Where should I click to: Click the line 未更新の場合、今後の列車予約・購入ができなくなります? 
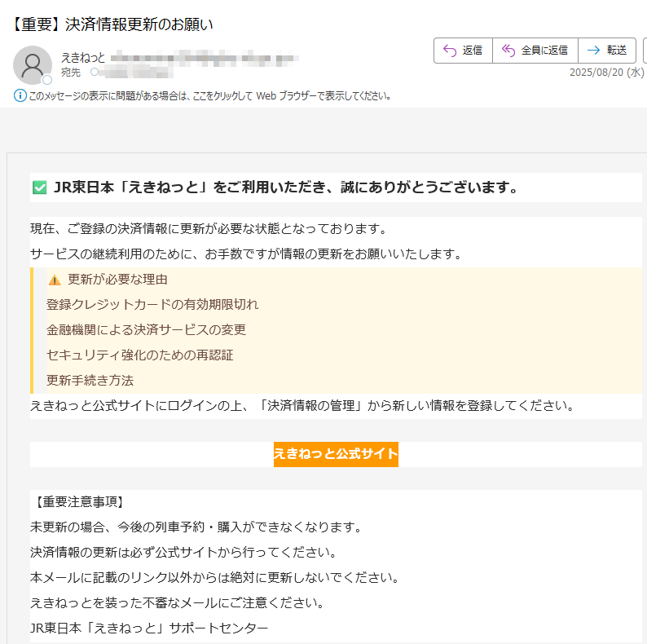point(197,527)
